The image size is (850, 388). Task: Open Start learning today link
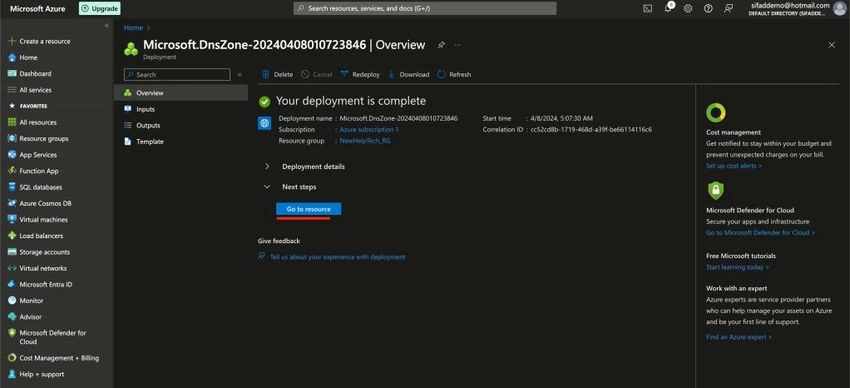pos(737,267)
